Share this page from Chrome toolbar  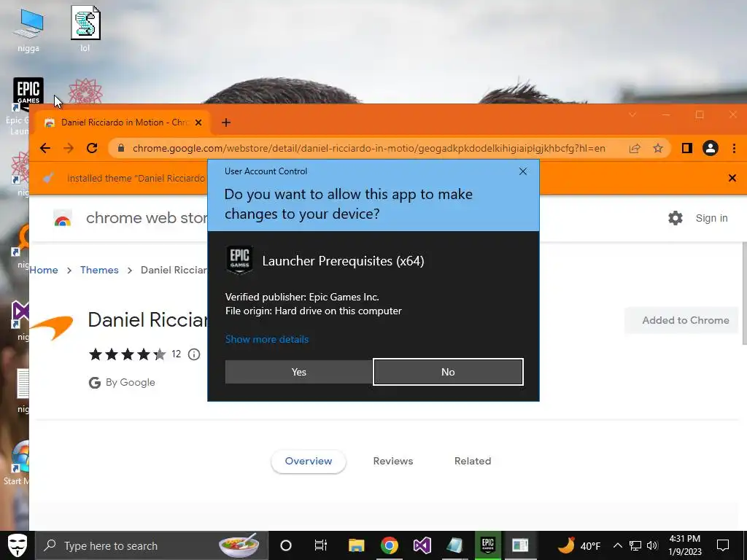pos(635,149)
